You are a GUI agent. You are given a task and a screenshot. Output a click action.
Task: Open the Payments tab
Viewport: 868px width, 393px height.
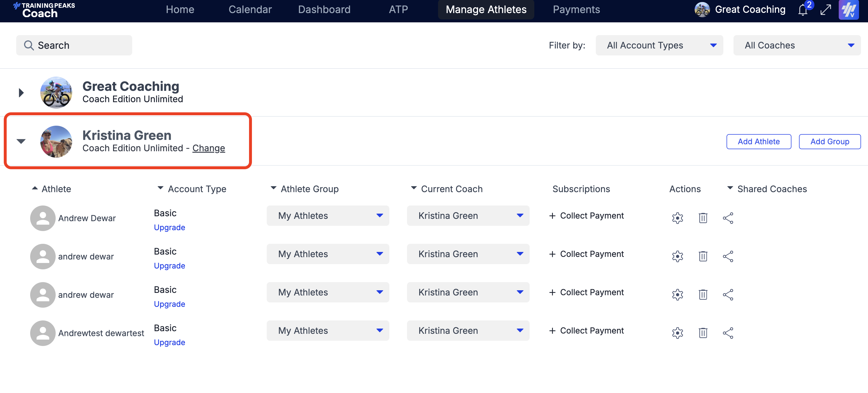click(x=576, y=10)
